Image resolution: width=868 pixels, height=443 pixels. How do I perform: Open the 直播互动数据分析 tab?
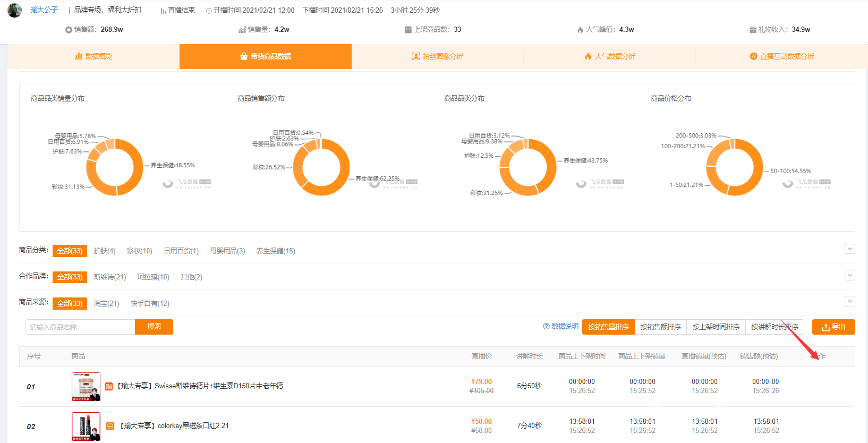[x=782, y=56]
